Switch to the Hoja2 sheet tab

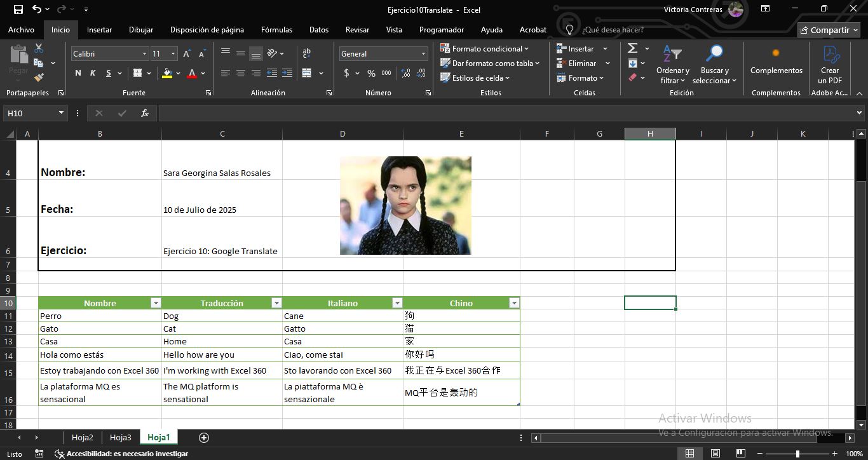click(83, 437)
